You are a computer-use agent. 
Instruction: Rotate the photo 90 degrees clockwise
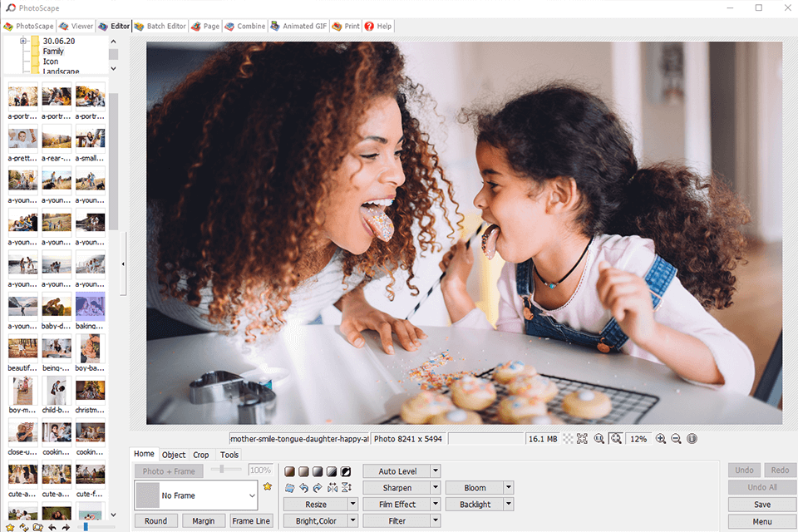318,488
